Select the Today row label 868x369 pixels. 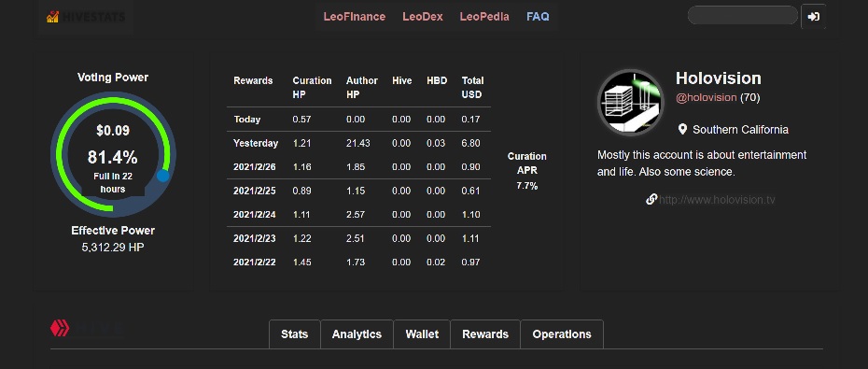click(247, 120)
